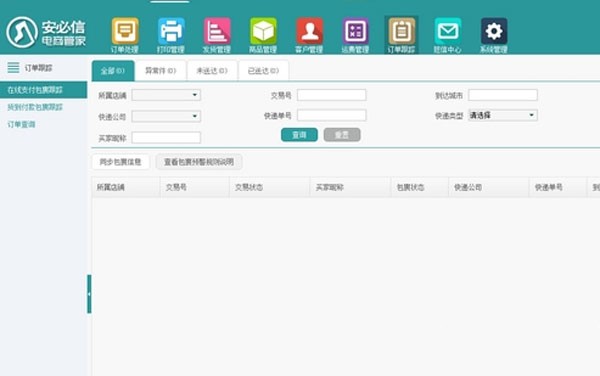Open the 快递类型 请选择 dropdown
The height and width of the screenshot is (376, 600).
pos(503,115)
